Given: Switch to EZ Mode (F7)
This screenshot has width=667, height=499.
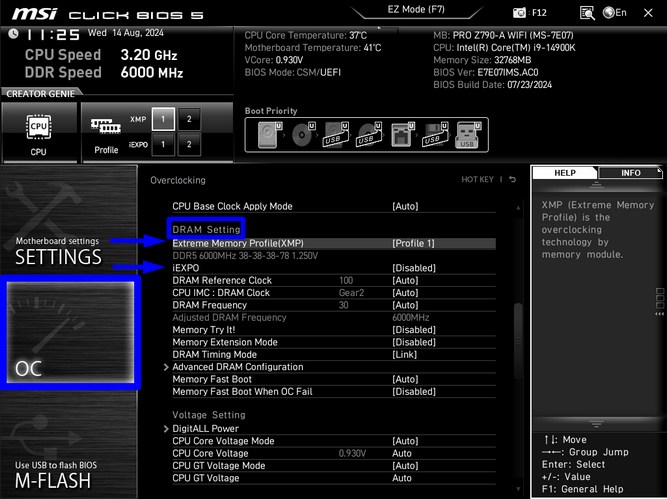Looking at the screenshot, I should click(x=416, y=9).
